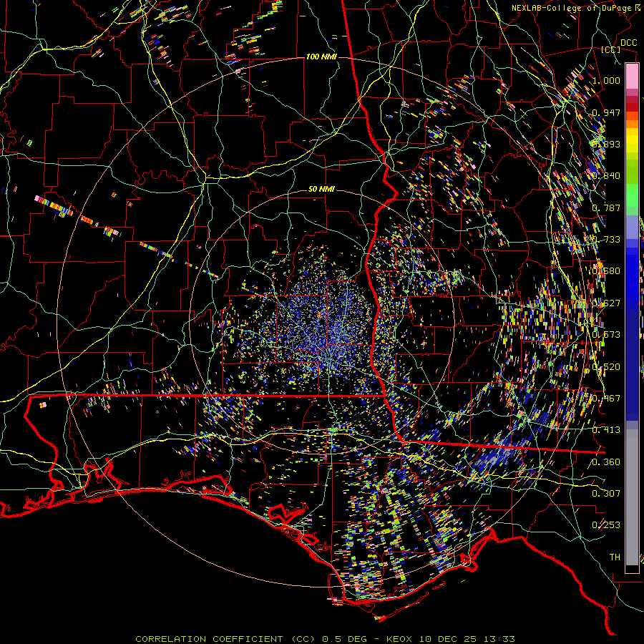Click the 0.360 legend value
This screenshot has width=644, height=644.
point(606,462)
